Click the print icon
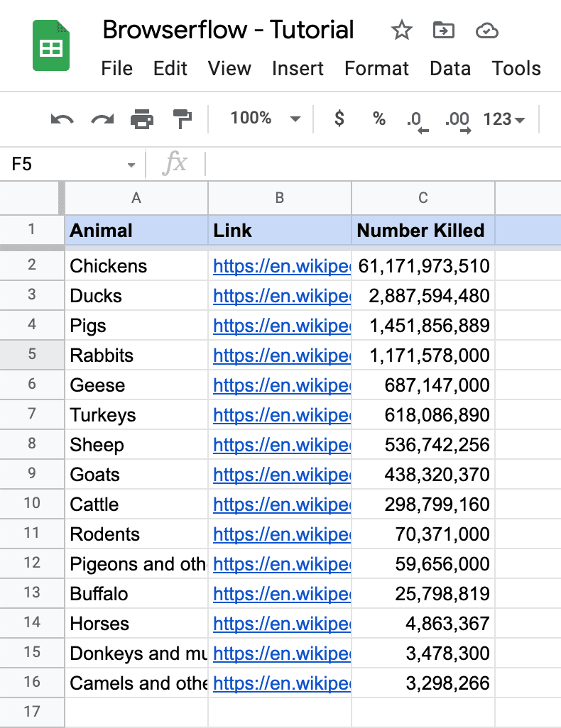Screen dimensions: 561x728 pos(142,119)
